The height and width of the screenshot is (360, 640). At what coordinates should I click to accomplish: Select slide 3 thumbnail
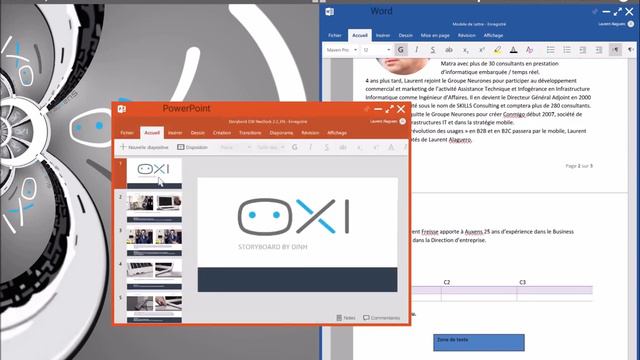point(154,242)
